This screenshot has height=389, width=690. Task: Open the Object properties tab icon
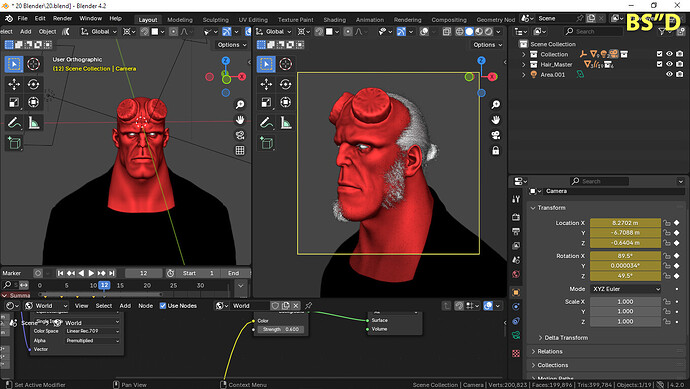coord(516,292)
